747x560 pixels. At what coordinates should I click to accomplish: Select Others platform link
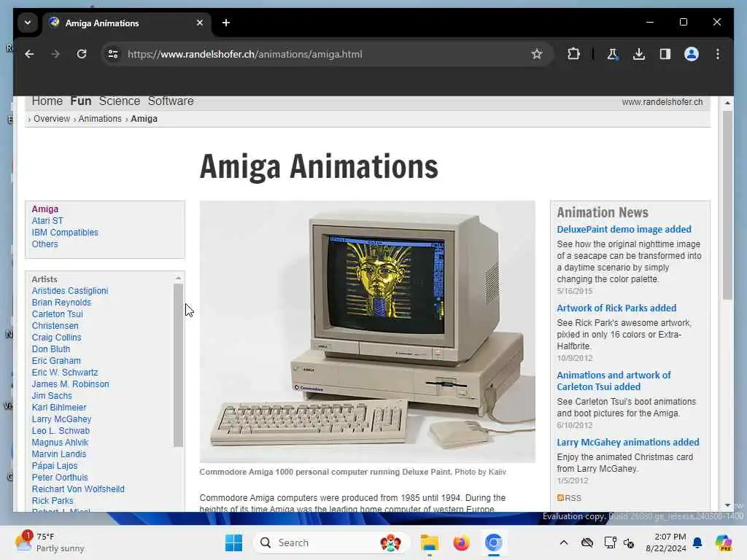(44, 244)
